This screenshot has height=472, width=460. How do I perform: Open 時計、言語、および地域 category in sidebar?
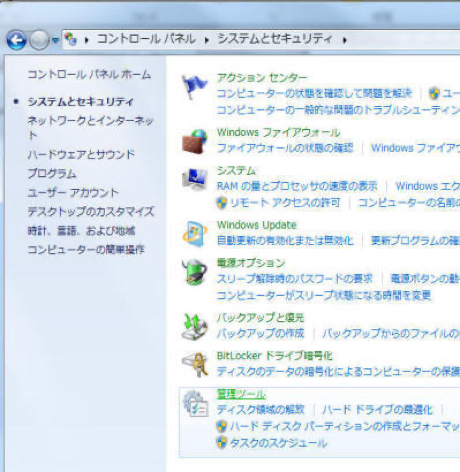pos(81,231)
